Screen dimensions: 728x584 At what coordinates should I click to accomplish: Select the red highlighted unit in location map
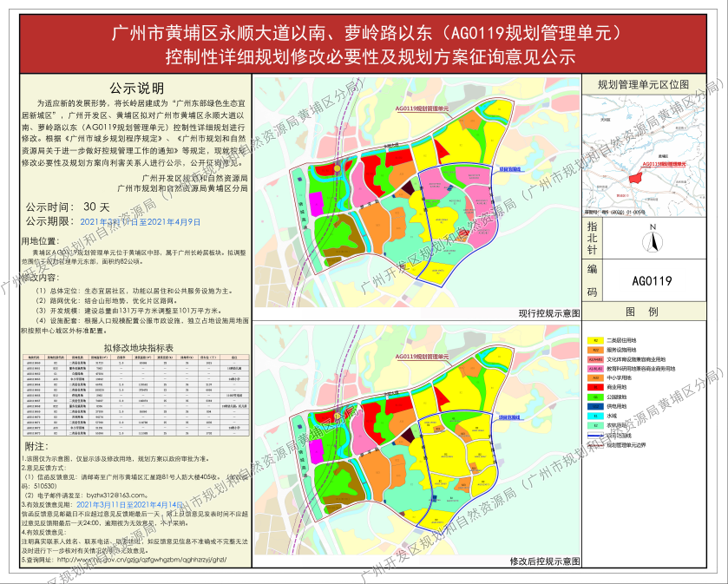(635, 178)
